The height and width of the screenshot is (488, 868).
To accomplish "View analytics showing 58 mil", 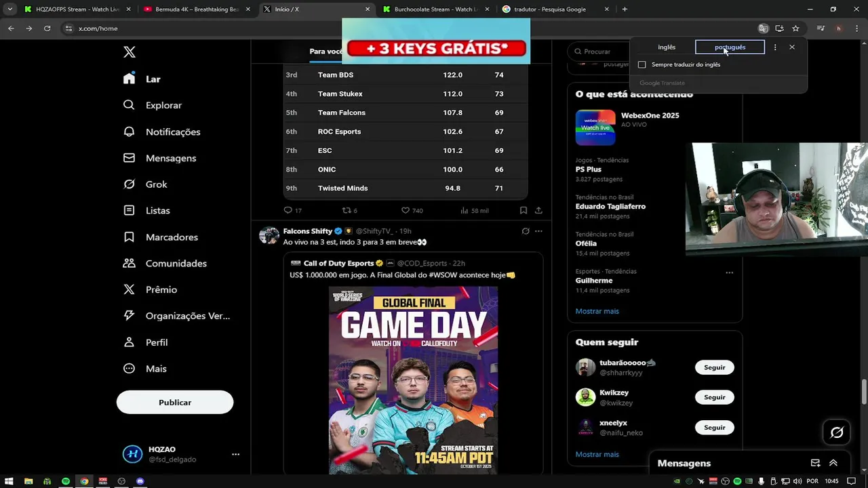I will 474,210.
